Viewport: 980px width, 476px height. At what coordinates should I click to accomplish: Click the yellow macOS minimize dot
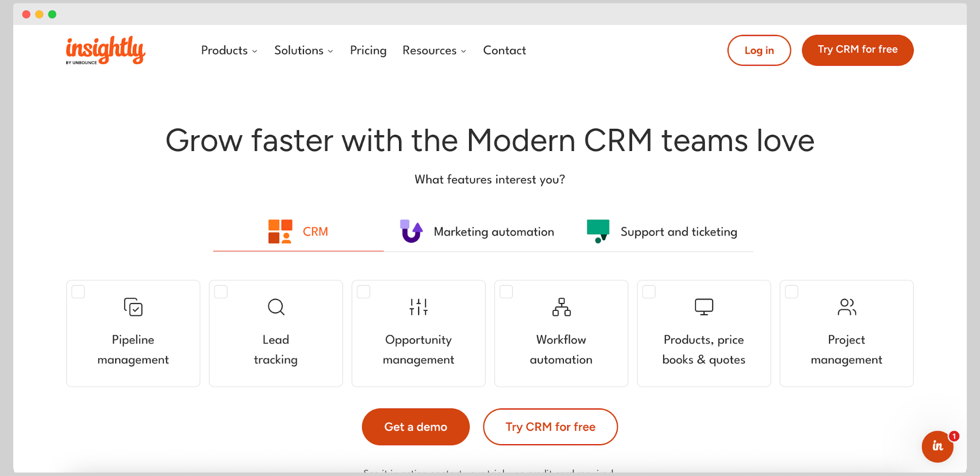pyautogui.click(x=39, y=14)
